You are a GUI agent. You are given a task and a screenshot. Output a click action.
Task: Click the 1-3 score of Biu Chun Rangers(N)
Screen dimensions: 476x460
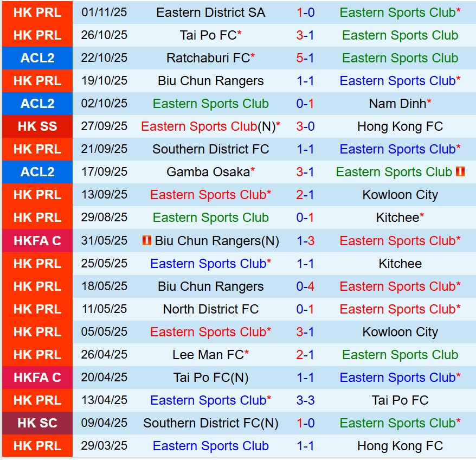pyautogui.click(x=305, y=240)
